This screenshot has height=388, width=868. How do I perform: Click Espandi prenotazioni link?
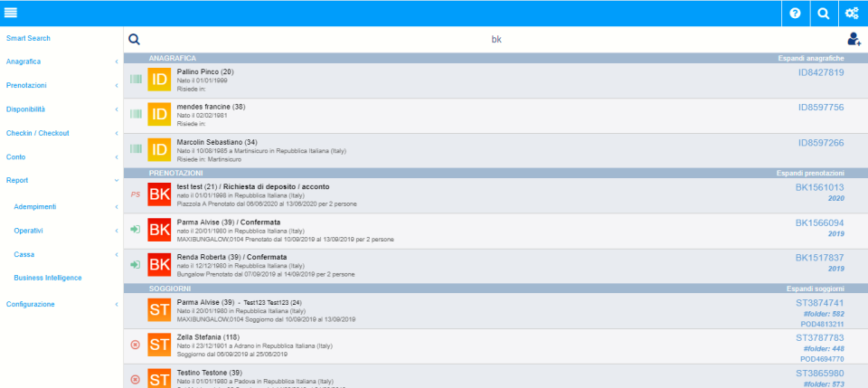point(810,174)
